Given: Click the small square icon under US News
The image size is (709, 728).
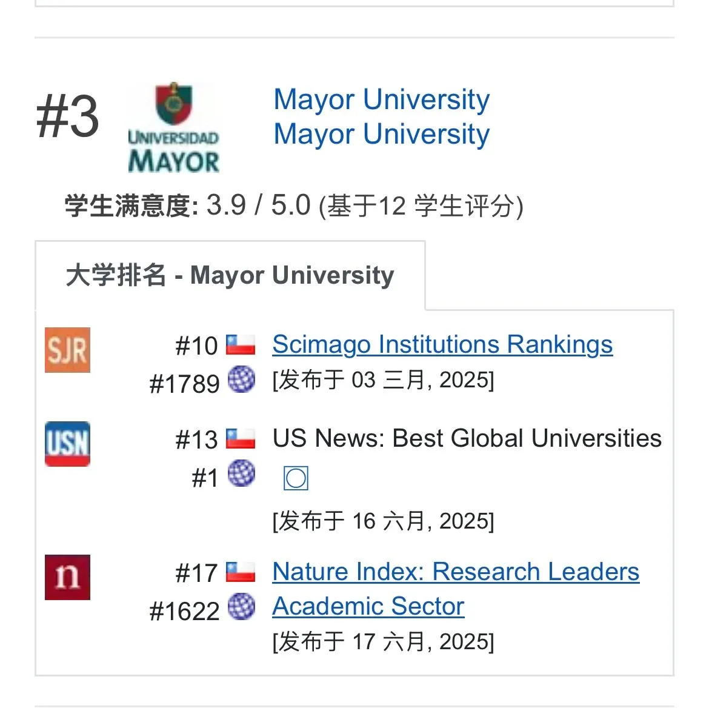Looking at the screenshot, I should [296, 479].
